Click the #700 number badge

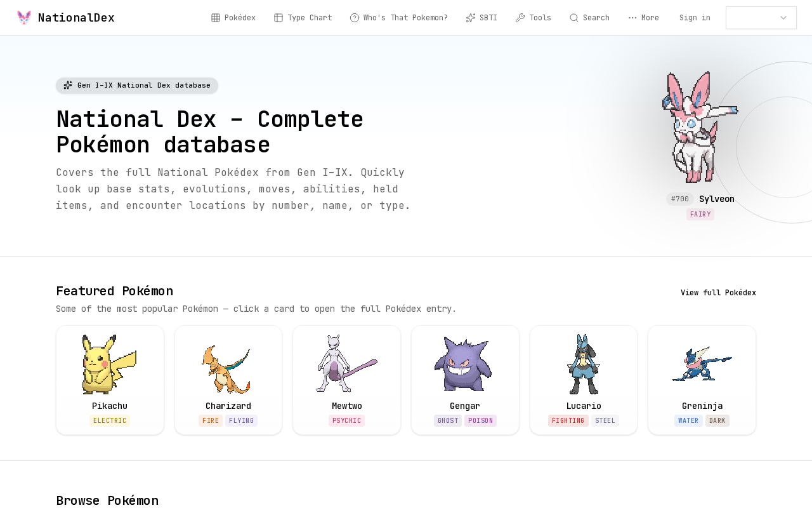(x=680, y=199)
